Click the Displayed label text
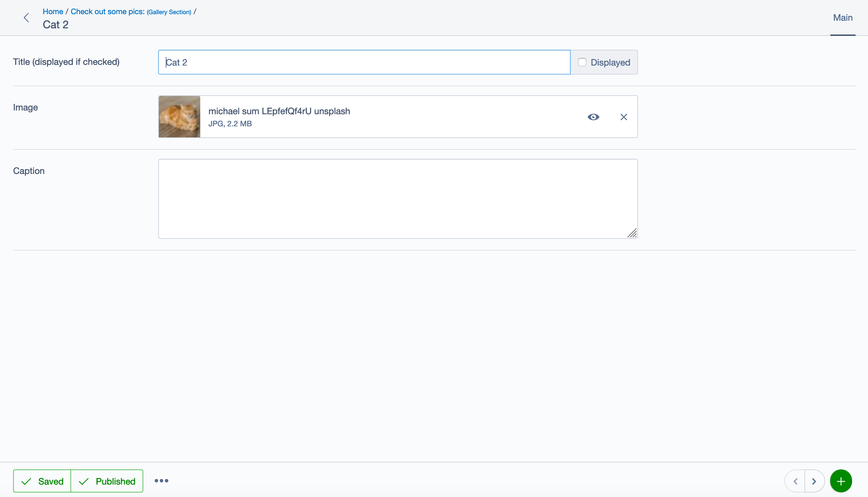 click(x=610, y=62)
